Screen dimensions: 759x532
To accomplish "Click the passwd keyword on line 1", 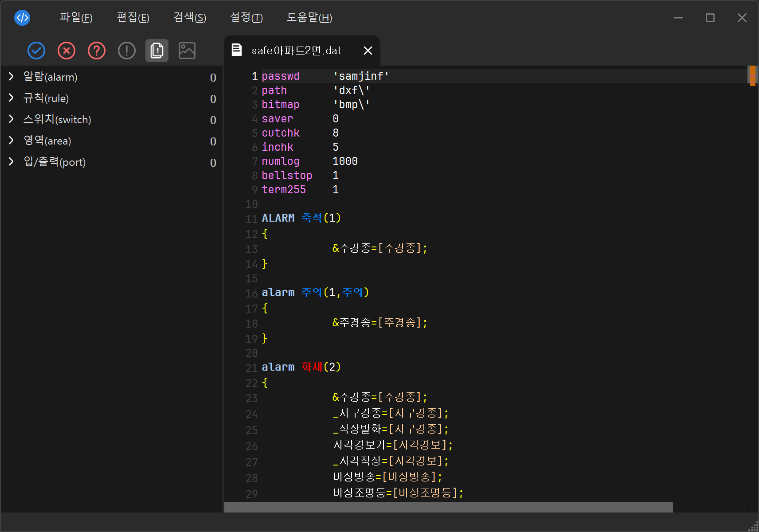I will [x=280, y=76].
